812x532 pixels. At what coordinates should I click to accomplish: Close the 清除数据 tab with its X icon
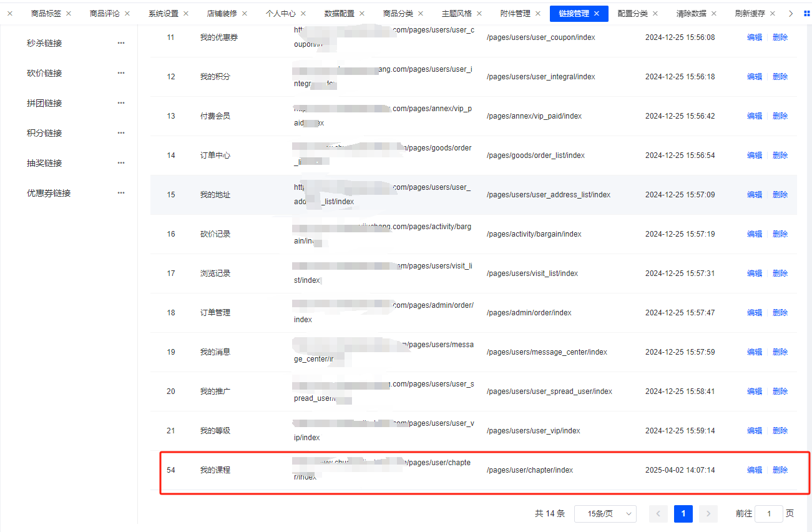coord(714,13)
